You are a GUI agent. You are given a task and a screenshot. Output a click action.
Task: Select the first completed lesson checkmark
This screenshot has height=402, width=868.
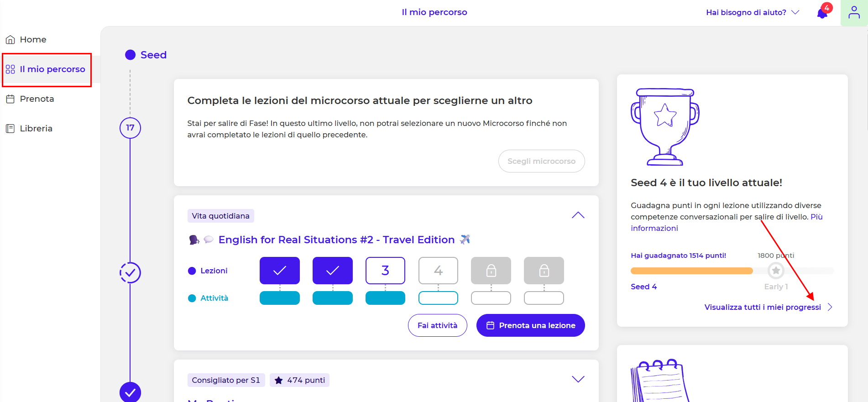pyautogui.click(x=280, y=271)
